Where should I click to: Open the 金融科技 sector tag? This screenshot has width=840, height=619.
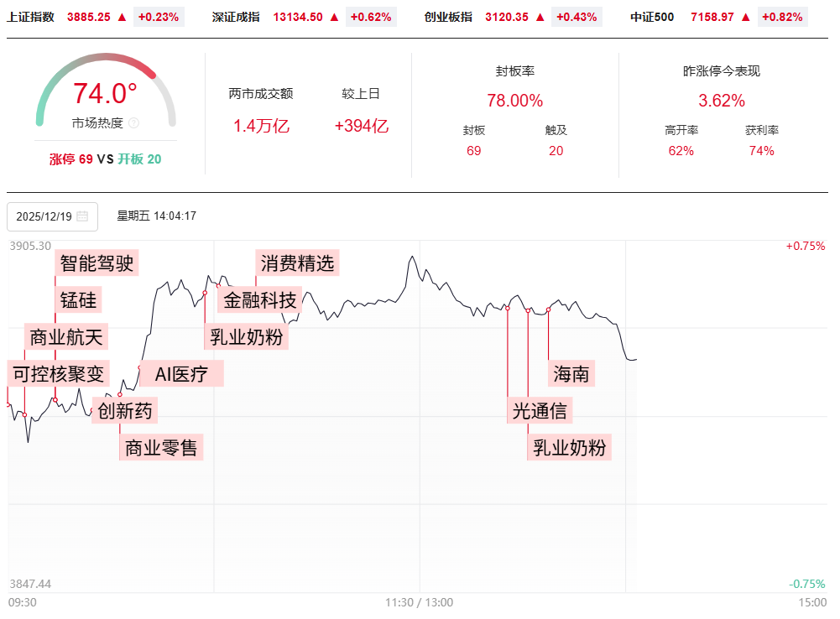point(260,300)
